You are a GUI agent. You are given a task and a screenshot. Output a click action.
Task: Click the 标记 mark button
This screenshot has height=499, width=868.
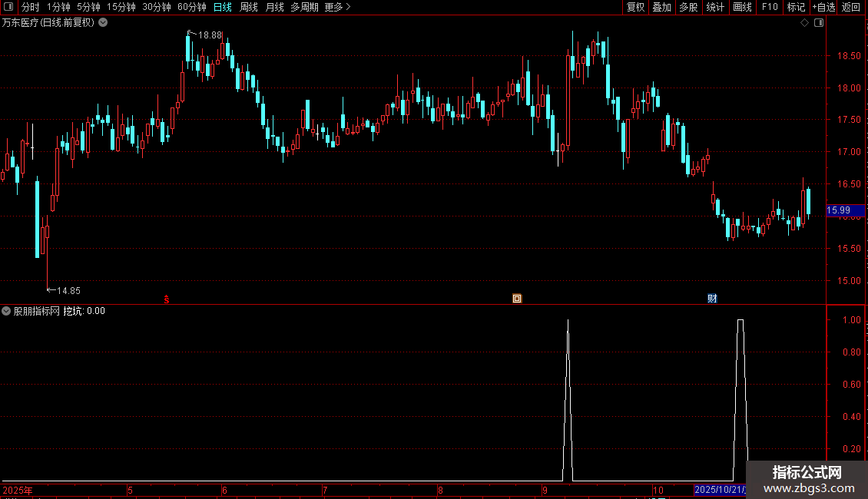click(x=796, y=7)
